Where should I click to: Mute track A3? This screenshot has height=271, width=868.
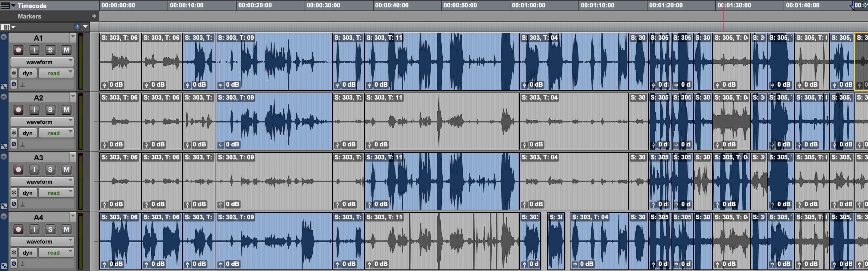[x=67, y=170]
